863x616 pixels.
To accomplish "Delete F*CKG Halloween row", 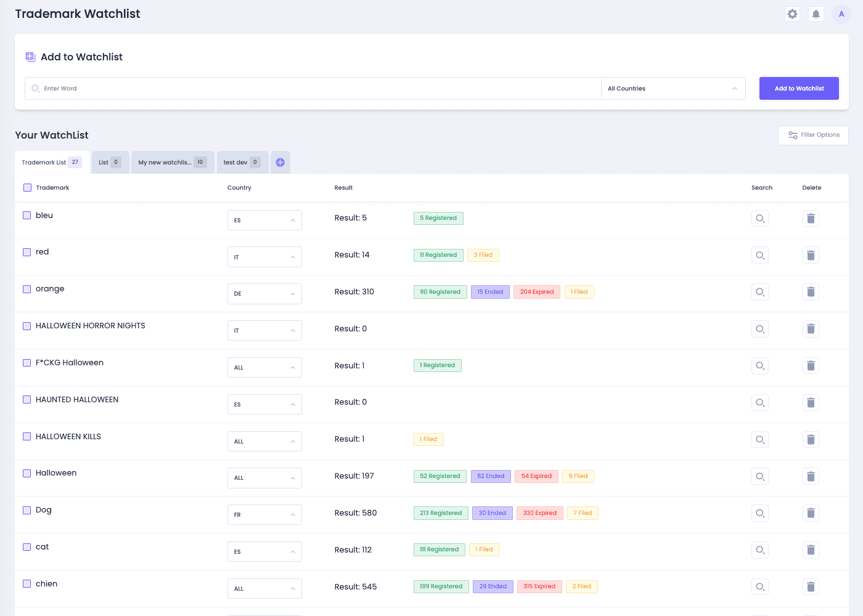I will [811, 366].
